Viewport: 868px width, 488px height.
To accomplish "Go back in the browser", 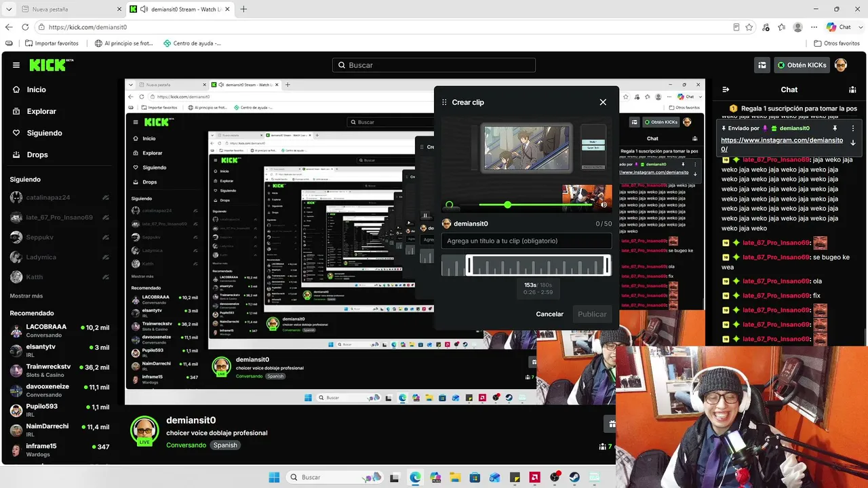I will pyautogui.click(x=9, y=27).
